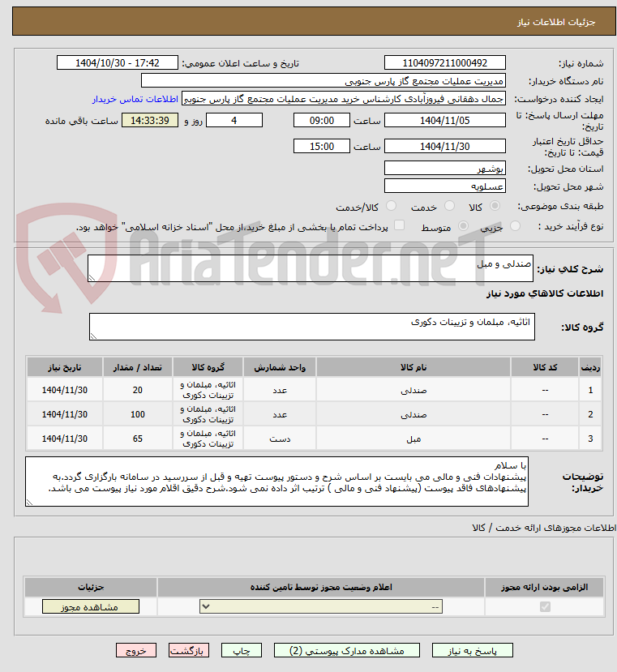The height and width of the screenshot is (672, 617).
Task: Click the گروه کالا column header
Action: [208, 367]
